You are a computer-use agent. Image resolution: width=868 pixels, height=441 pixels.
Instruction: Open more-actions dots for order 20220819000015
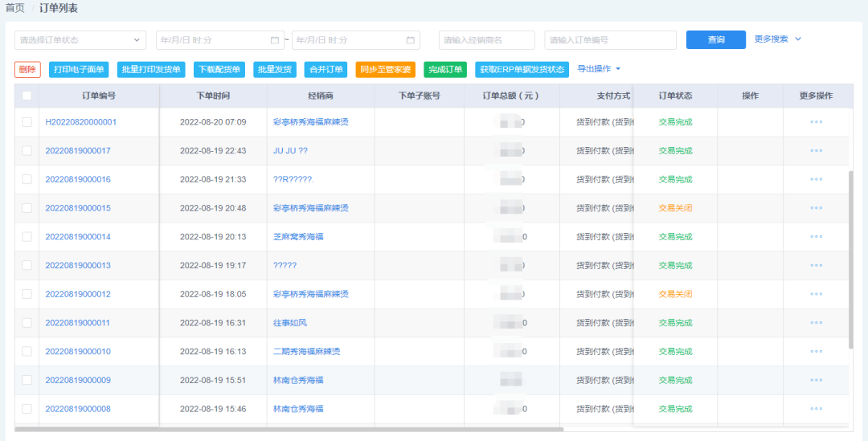pyautogui.click(x=816, y=208)
